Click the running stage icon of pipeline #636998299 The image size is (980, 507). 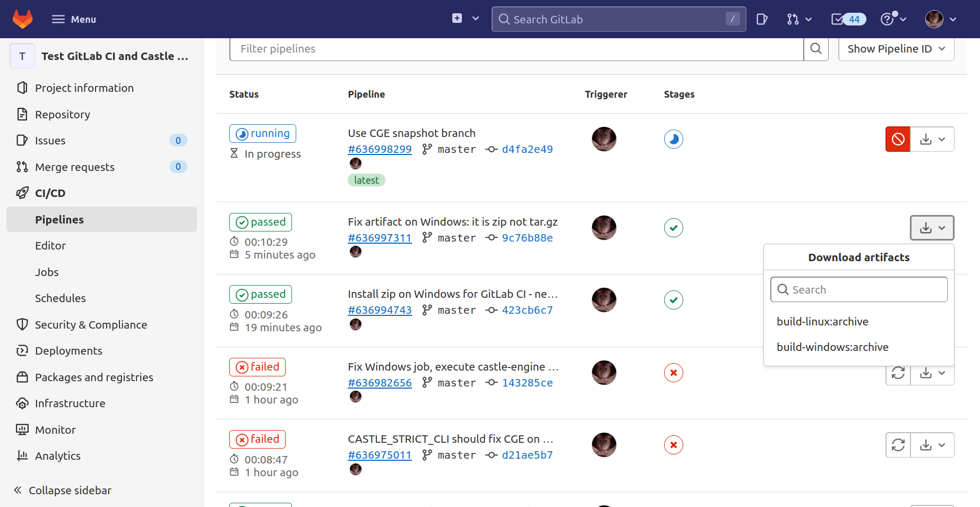(x=673, y=139)
